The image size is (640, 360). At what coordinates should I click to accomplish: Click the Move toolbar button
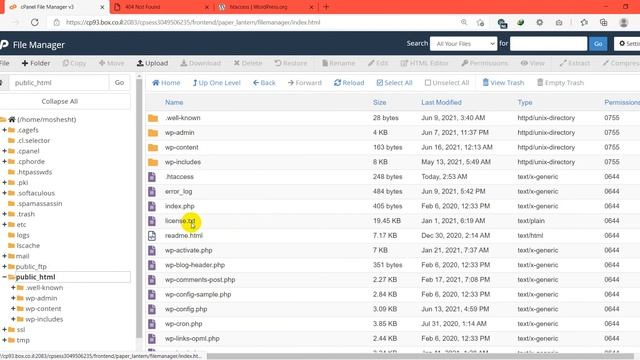pyautogui.click(x=111, y=63)
